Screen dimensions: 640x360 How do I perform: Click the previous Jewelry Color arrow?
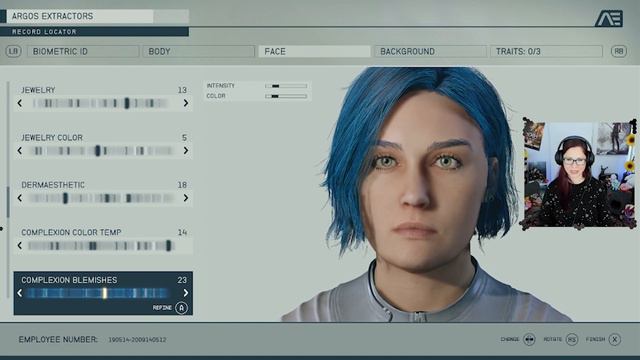[x=20, y=151]
